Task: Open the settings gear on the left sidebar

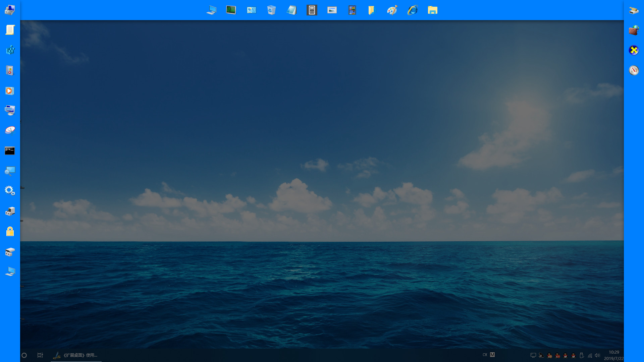Action: coord(10,191)
